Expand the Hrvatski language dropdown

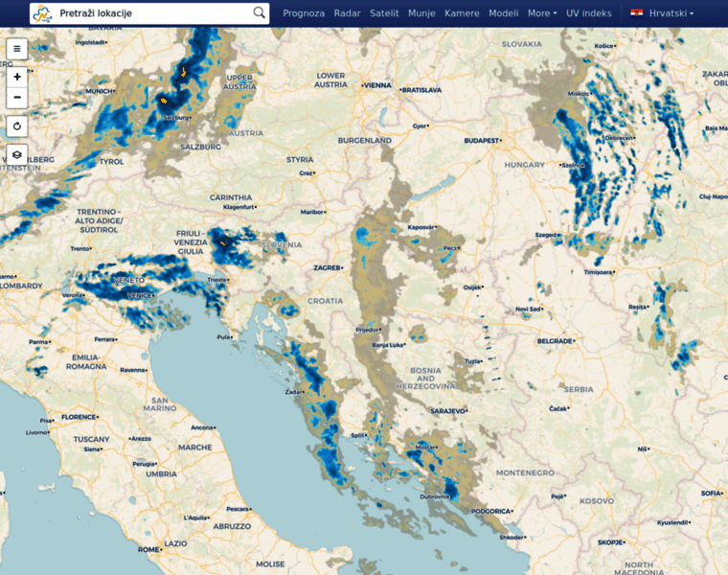tap(671, 13)
